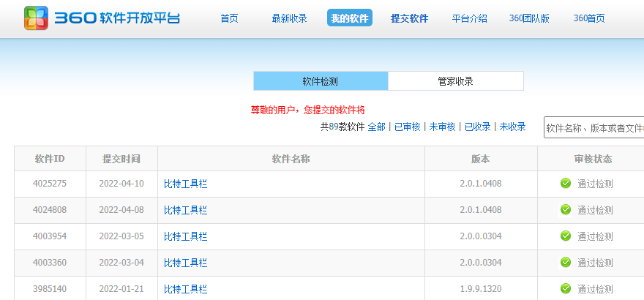Screen dimensions: 644x300
Task: Click 通过检测 status in row 3985140
Action: 595,289
